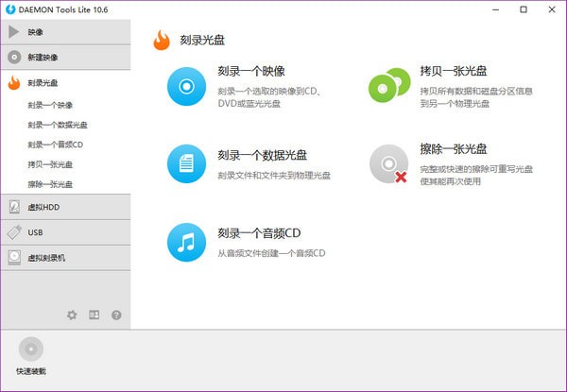Click the blue document icon for 刻录一个数据光盘

coord(186,164)
